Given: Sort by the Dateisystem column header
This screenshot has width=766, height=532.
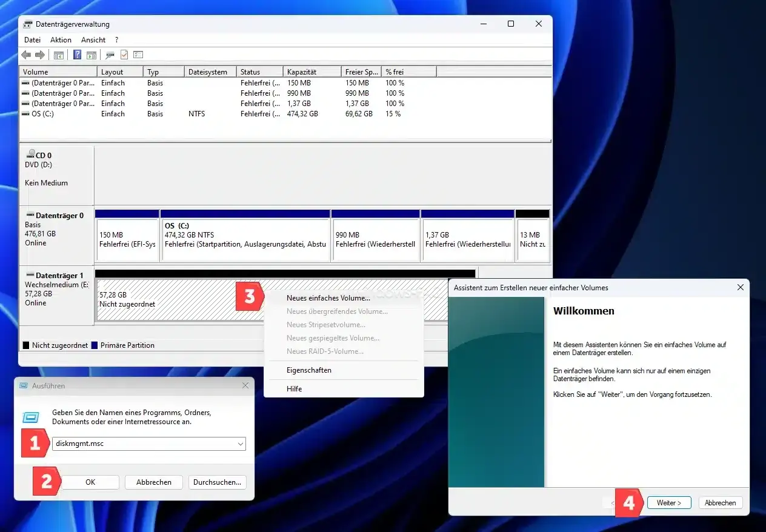Looking at the screenshot, I should (x=210, y=72).
